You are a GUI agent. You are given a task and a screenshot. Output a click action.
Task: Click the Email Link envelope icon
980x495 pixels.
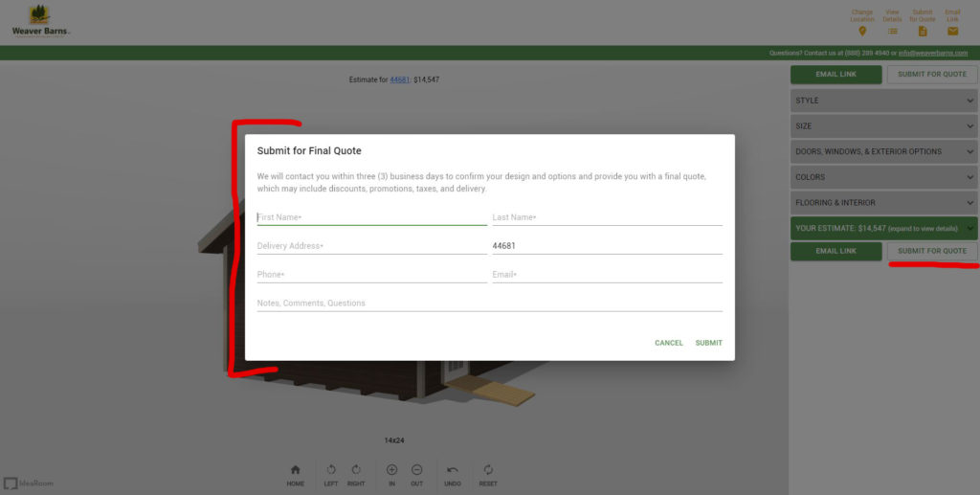[x=952, y=31]
